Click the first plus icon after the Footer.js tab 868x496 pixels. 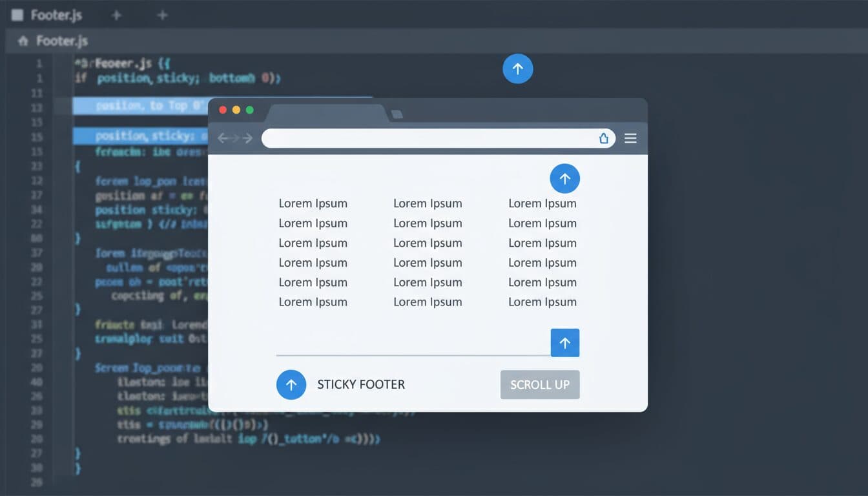point(116,15)
